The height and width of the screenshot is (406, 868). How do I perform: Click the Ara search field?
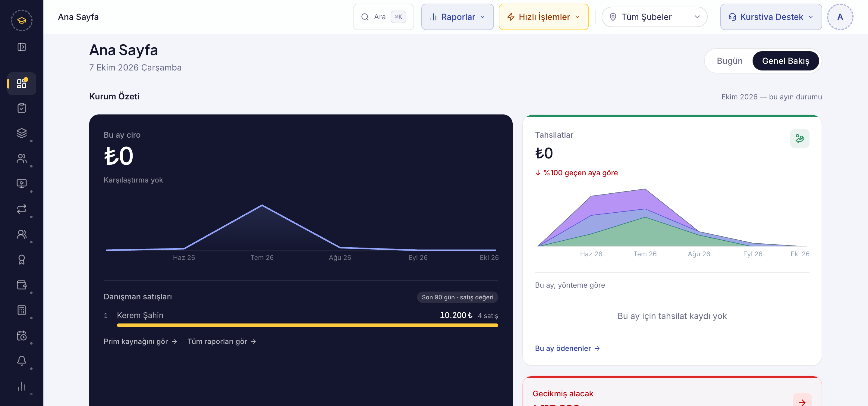click(x=383, y=17)
